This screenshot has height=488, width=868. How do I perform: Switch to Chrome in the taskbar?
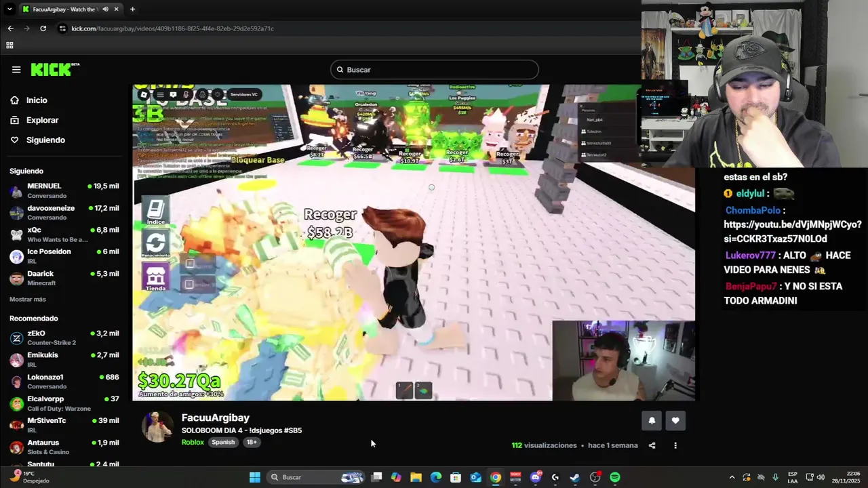click(496, 477)
